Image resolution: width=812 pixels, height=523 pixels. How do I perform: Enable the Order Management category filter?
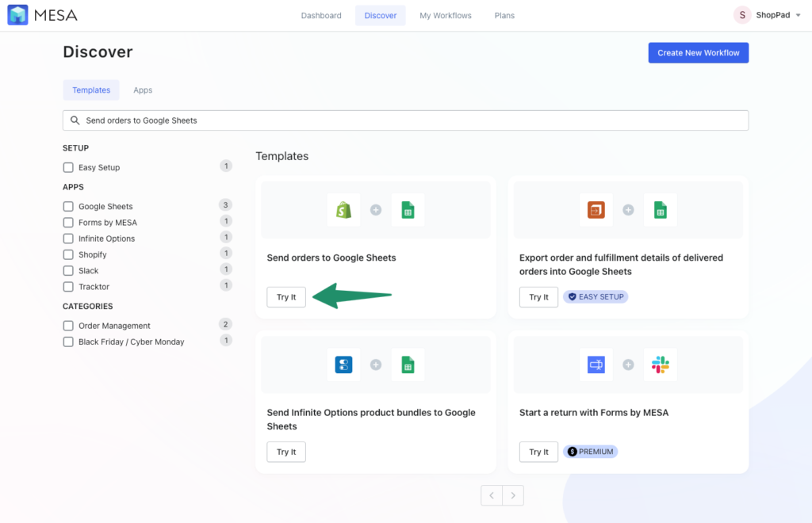68,325
